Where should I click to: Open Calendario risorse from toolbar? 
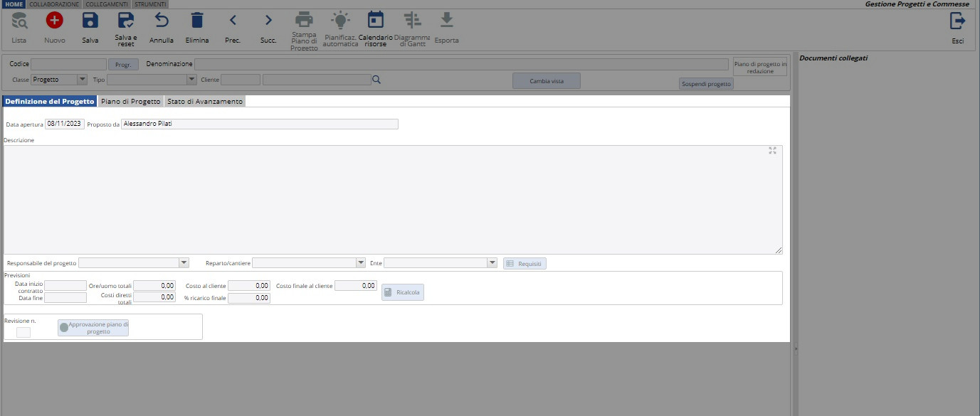pos(375,21)
